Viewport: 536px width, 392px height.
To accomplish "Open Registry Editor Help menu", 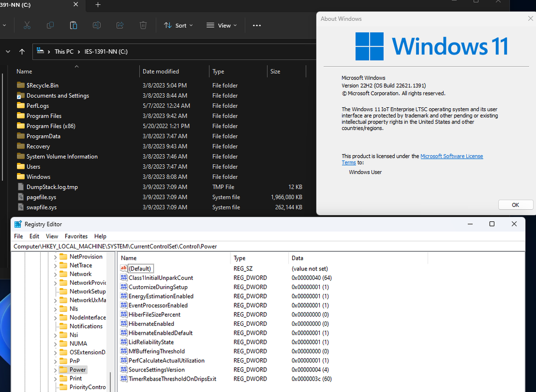I will pyautogui.click(x=100, y=236).
